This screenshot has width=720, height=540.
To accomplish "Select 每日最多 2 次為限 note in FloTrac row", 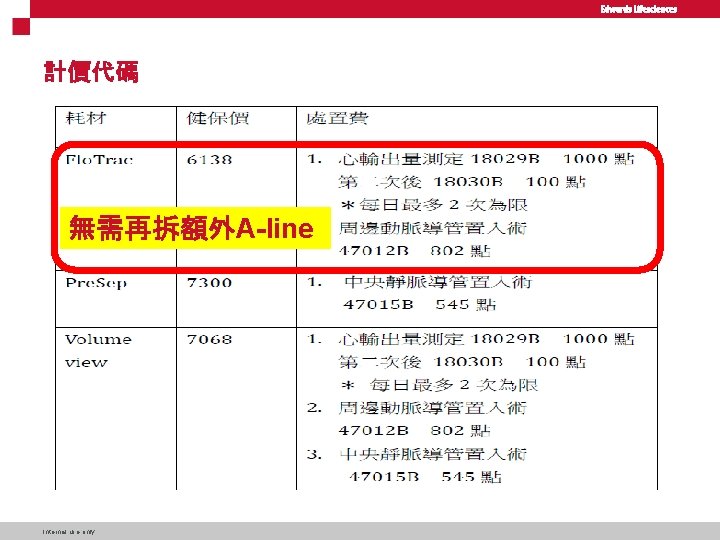I will 434,205.
